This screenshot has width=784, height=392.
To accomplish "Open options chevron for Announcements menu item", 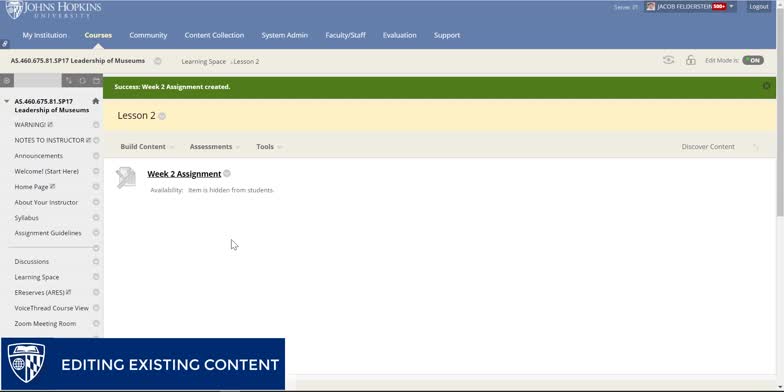I will coord(96,156).
